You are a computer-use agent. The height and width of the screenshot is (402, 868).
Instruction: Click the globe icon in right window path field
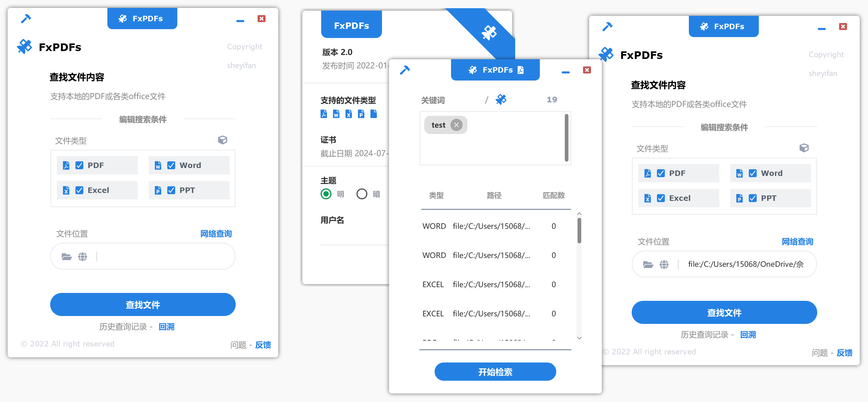[664, 265]
